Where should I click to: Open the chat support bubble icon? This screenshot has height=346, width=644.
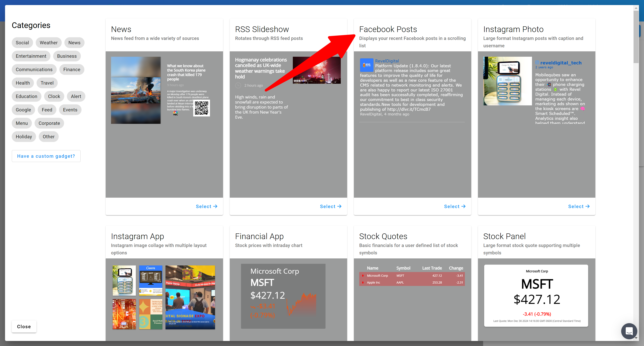pos(629,331)
